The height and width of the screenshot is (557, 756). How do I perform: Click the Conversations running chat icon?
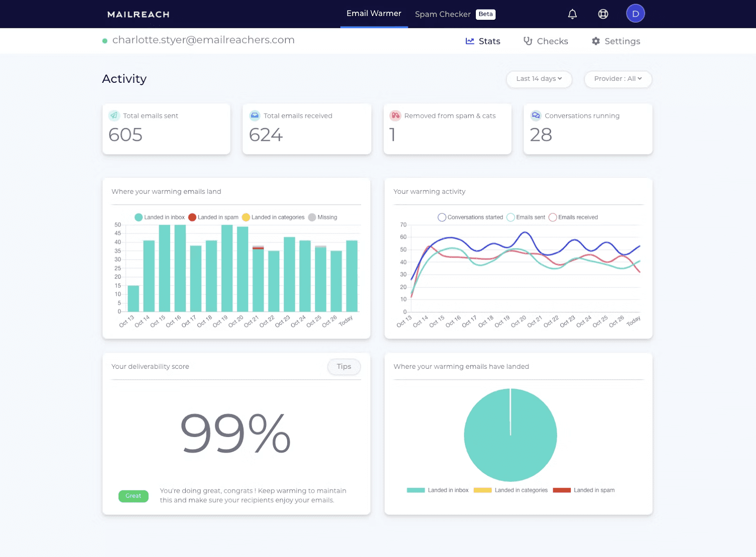(x=536, y=115)
